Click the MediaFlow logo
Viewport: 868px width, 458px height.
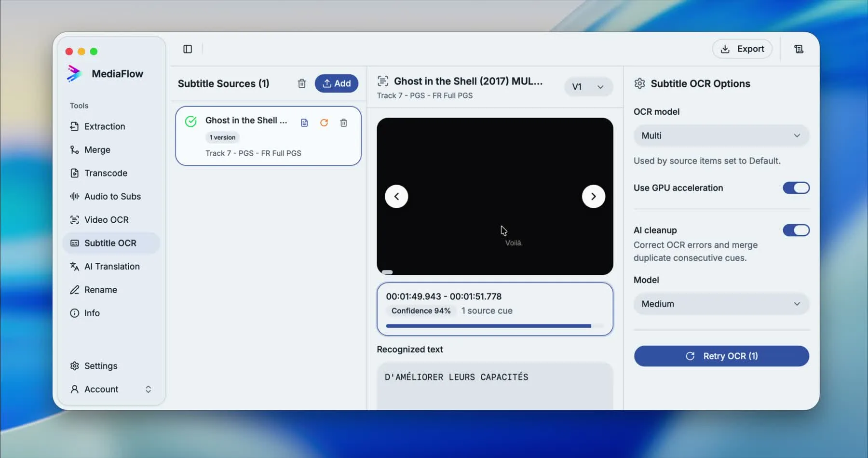74,74
